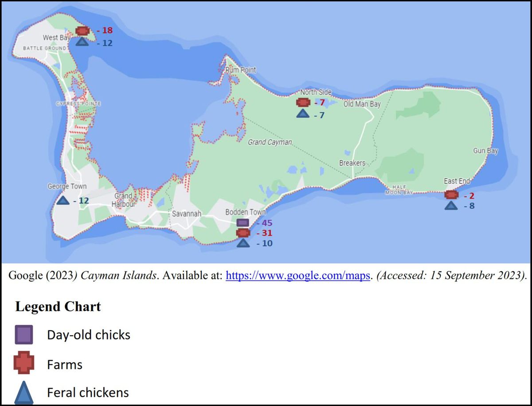Click the purple day-old chicks square at Bodden Town
This screenshot has width=532, height=406.
(x=243, y=223)
